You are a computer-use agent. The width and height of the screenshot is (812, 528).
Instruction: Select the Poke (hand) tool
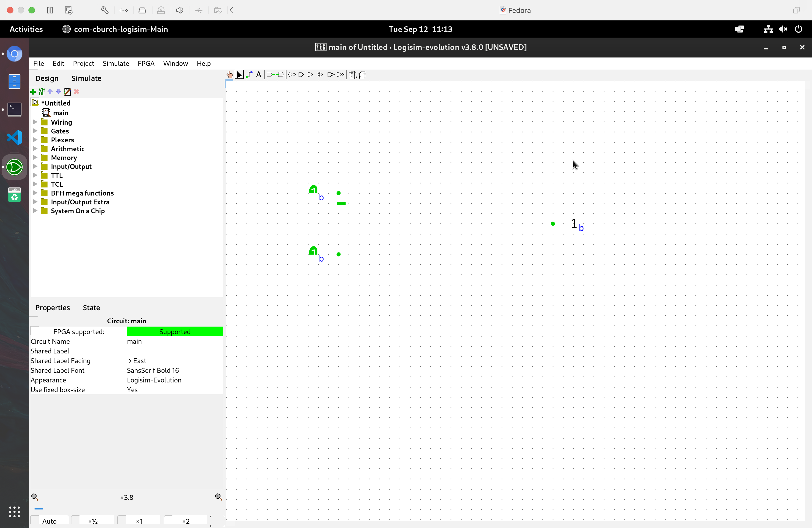[230, 74]
